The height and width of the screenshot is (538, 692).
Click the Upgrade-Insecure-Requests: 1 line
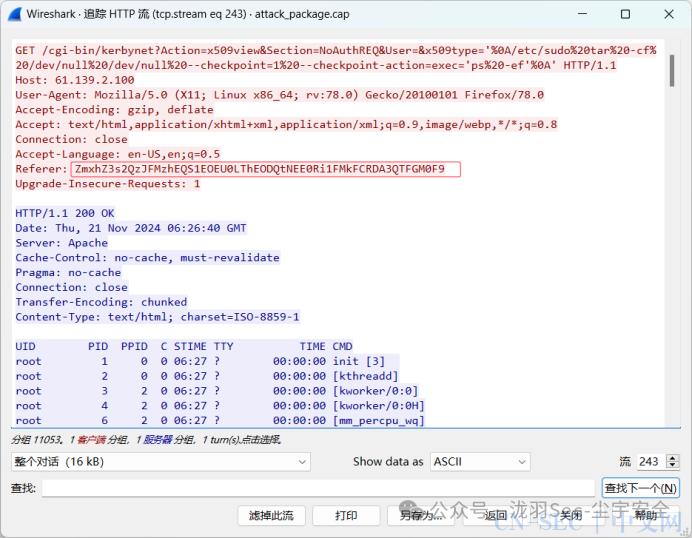click(x=108, y=184)
